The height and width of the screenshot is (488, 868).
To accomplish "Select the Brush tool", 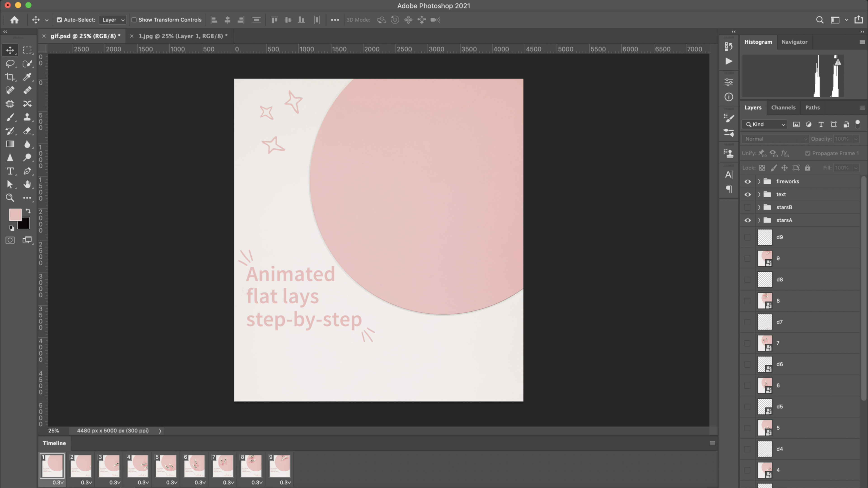I will click(10, 117).
